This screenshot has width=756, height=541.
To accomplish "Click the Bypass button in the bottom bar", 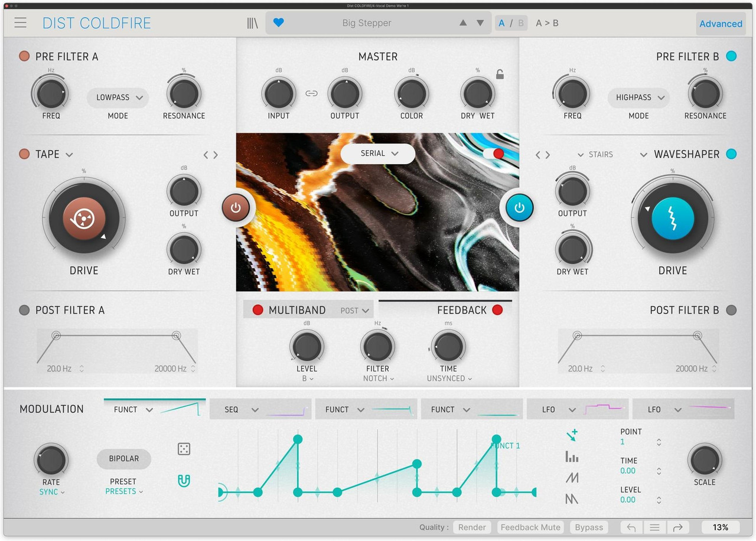I will coord(588,527).
